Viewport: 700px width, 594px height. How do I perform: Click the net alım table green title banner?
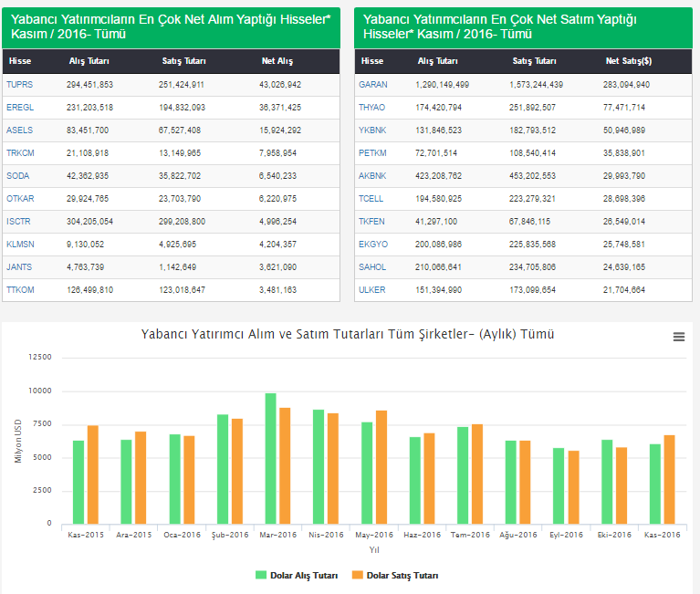pos(171,27)
